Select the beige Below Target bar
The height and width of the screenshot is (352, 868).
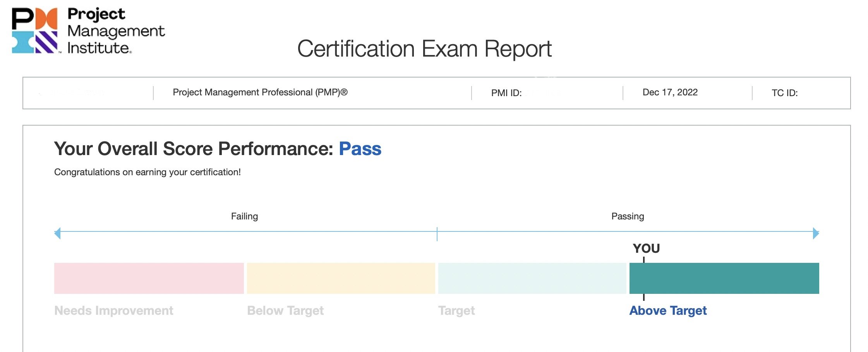[341, 278]
